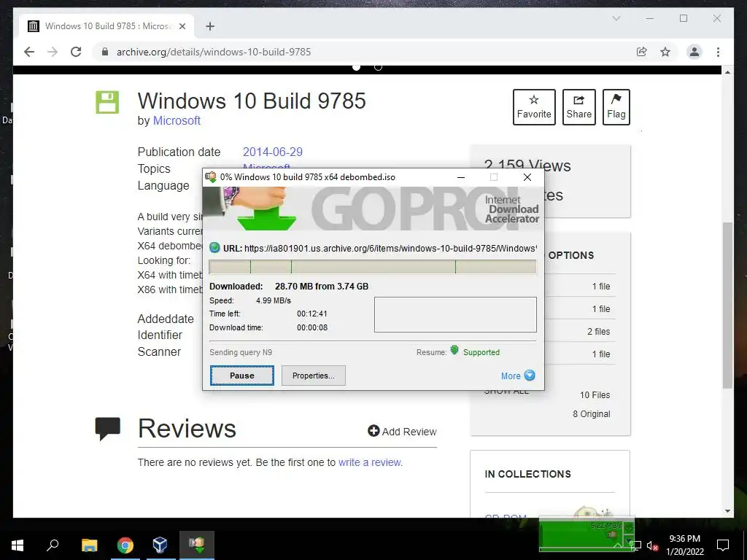Image resolution: width=747 pixels, height=560 pixels.
Task: Click the Resume supported shield icon
Action: (x=454, y=351)
